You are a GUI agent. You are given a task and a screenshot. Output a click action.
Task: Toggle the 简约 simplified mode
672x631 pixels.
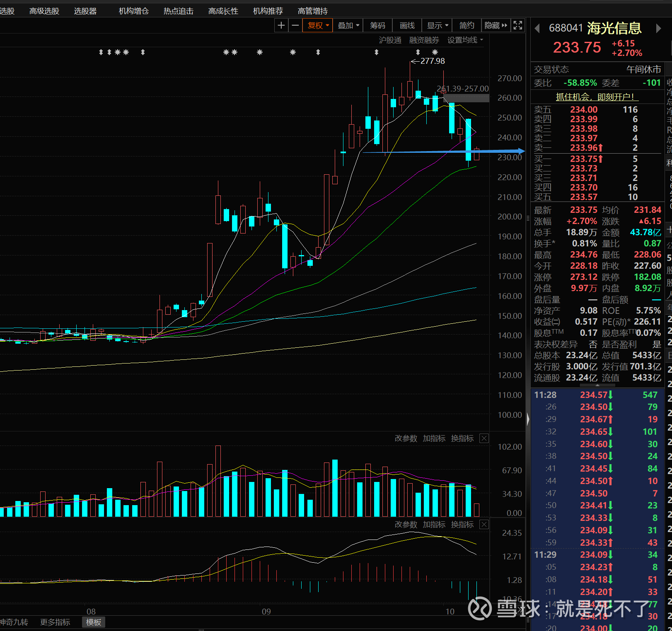467,25
